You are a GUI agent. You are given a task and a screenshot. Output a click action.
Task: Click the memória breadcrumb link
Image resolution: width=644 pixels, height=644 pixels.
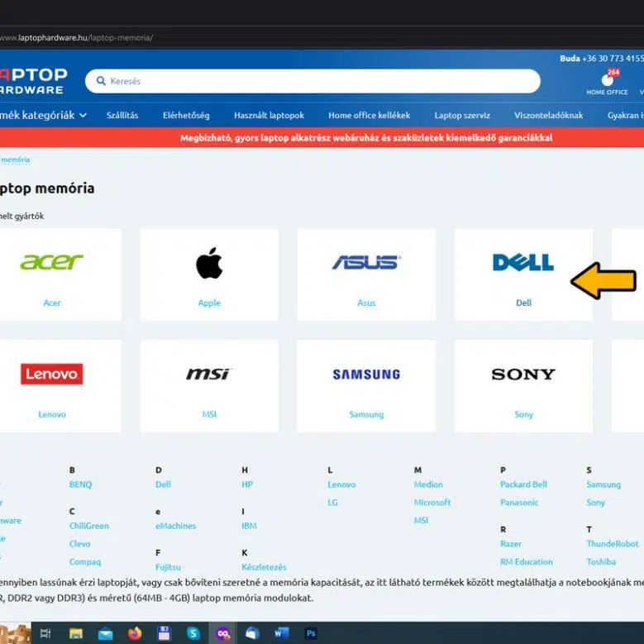pos(15,160)
